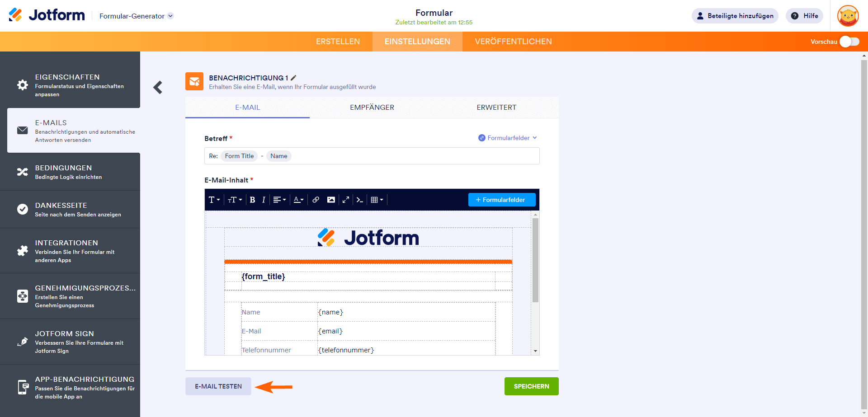Screen dimensions: 868x417
Task: Insert a link in the email content
Action: coord(316,199)
